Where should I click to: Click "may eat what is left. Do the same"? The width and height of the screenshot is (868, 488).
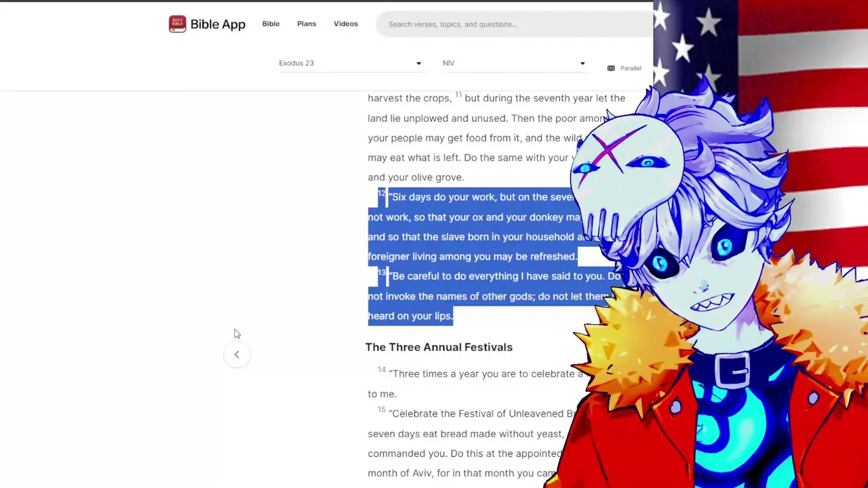445,158
